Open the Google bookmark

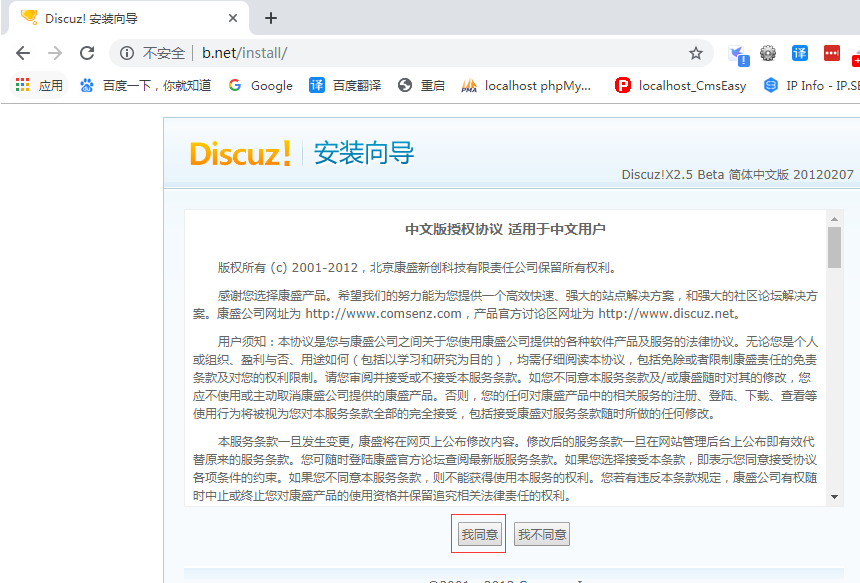pyautogui.click(x=261, y=86)
